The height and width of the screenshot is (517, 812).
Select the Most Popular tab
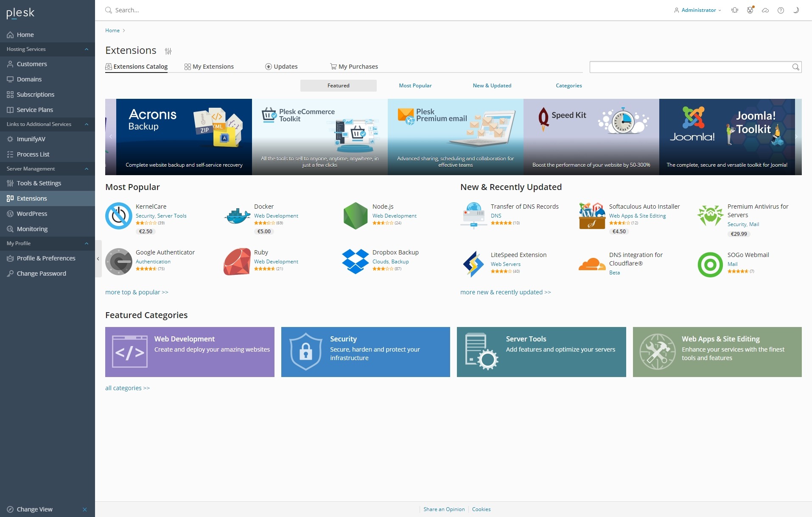pyautogui.click(x=415, y=86)
